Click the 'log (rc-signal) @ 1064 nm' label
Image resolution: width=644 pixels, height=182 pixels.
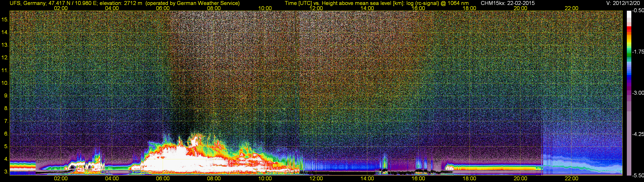click(x=438, y=3)
